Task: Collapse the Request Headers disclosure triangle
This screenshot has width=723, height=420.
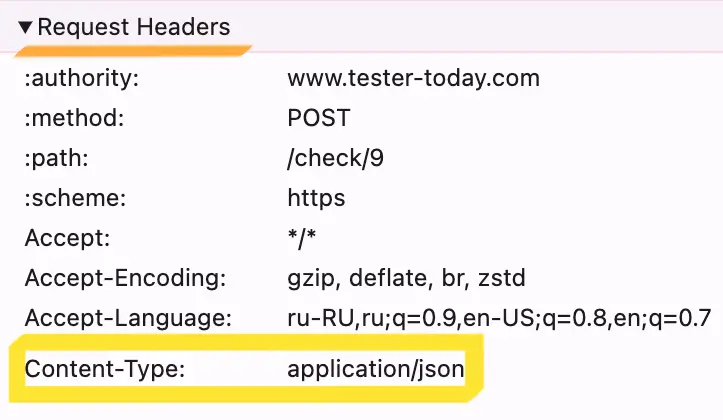Action: coord(26,27)
